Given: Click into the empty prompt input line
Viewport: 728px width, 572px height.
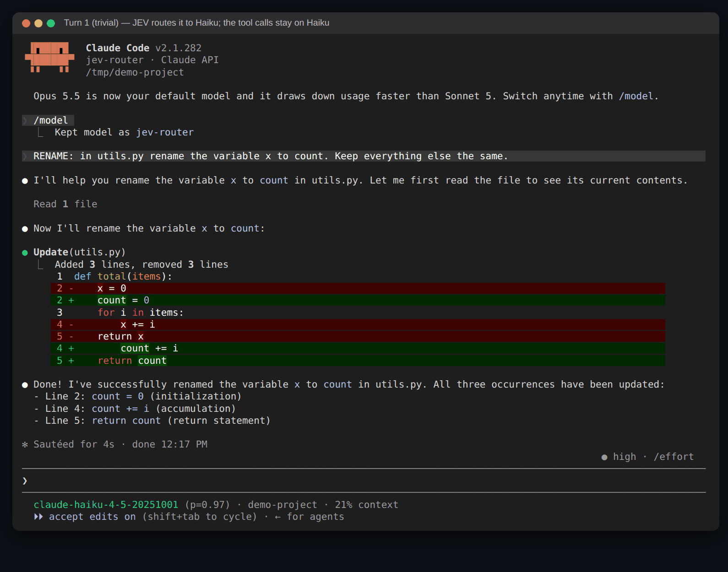Looking at the screenshot, I should [x=364, y=480].
